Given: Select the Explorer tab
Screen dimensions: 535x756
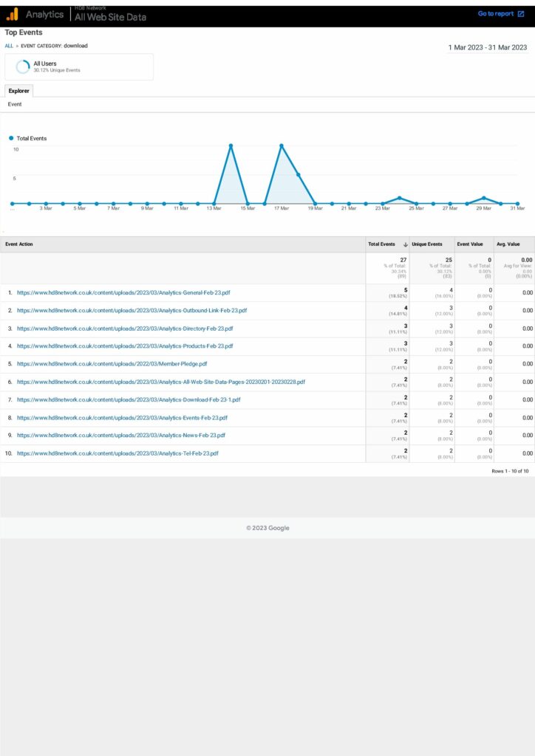Looking at the screenshot, I should [x=18, y=91].
